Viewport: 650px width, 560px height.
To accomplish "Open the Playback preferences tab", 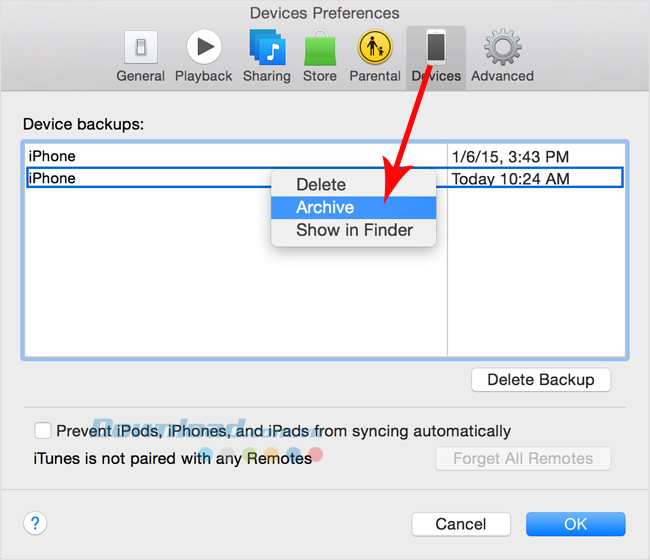I will click(204, 57).
